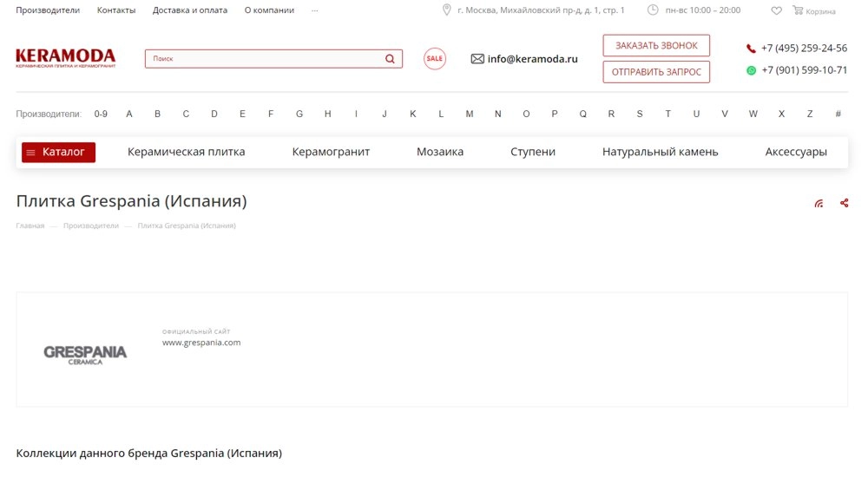The height and width of the screenshot is (477, 868).
Task: Open Ступени category
Action: pyautogui.click(x=533, y=152)
